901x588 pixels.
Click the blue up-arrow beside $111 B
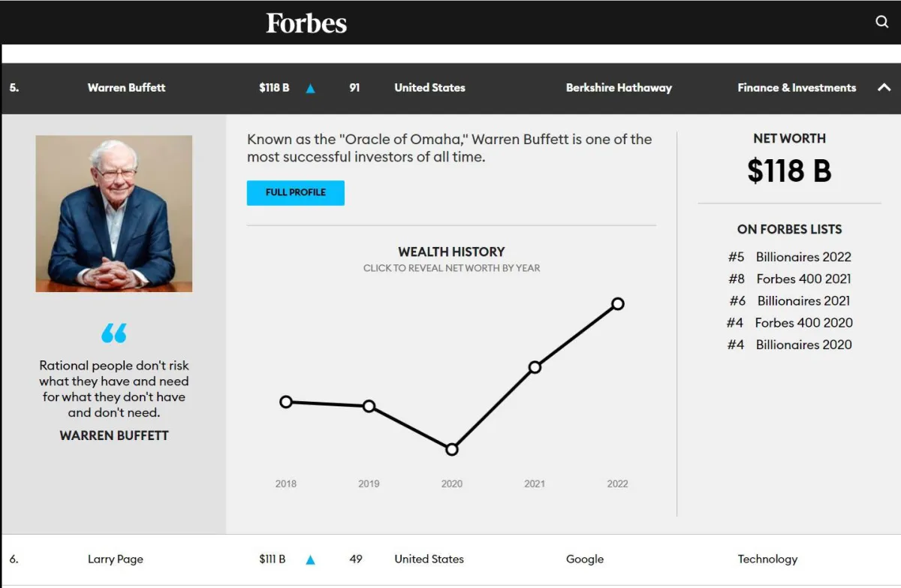pyautogui.click(x=310, y=559)
